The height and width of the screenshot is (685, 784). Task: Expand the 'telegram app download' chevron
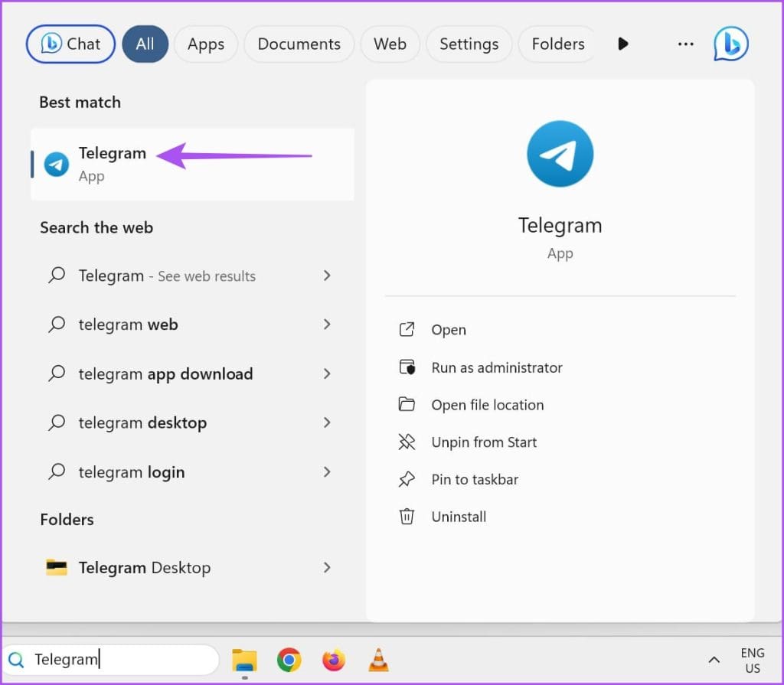(x=327, y=373)
